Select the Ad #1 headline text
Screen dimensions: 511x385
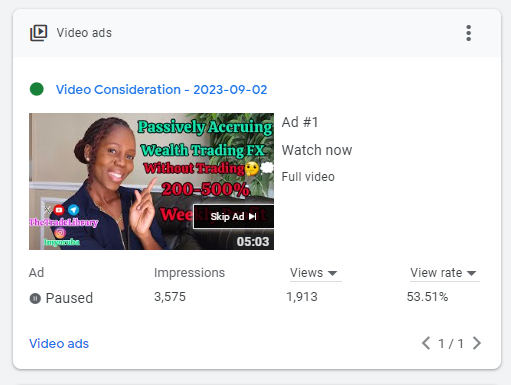coord(300,122)
